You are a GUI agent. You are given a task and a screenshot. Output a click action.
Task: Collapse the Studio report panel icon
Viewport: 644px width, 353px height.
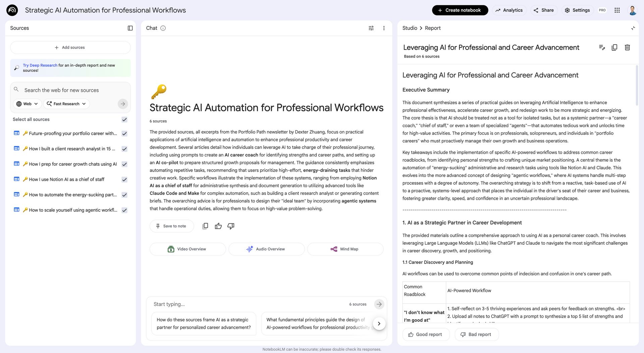tap(633, 28)
